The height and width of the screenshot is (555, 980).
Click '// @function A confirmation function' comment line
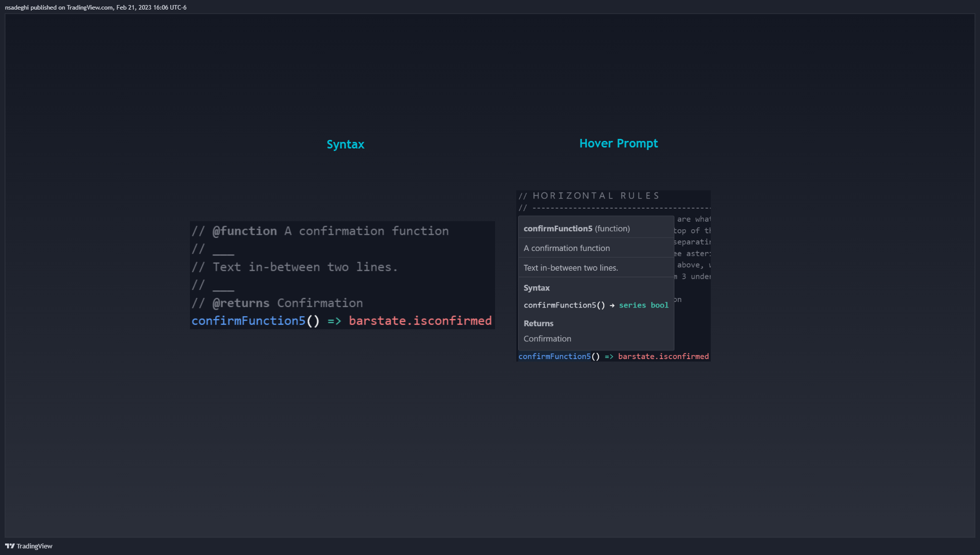point(320,231)
